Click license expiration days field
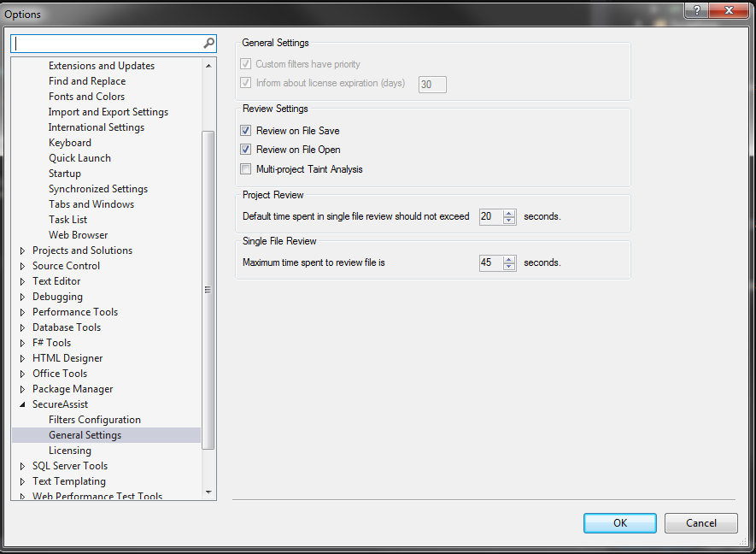756x554 pixels. click(432, 85)
